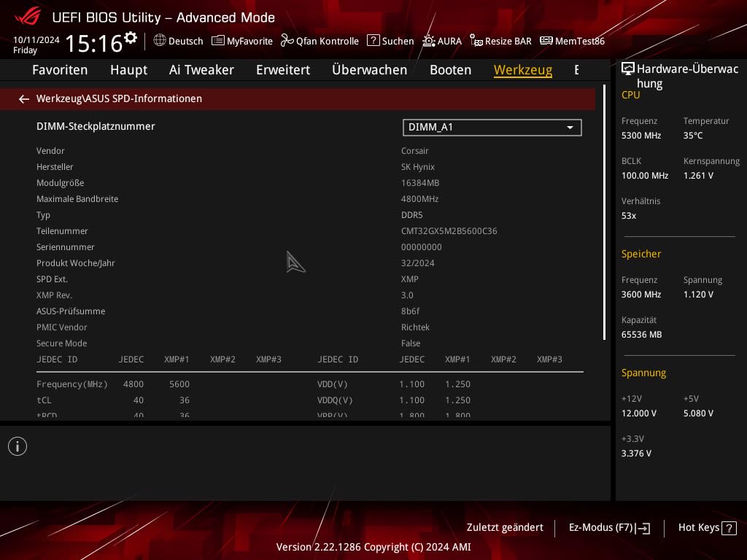Click the AURA label
747x560 pixels.
tap(449, 41)
